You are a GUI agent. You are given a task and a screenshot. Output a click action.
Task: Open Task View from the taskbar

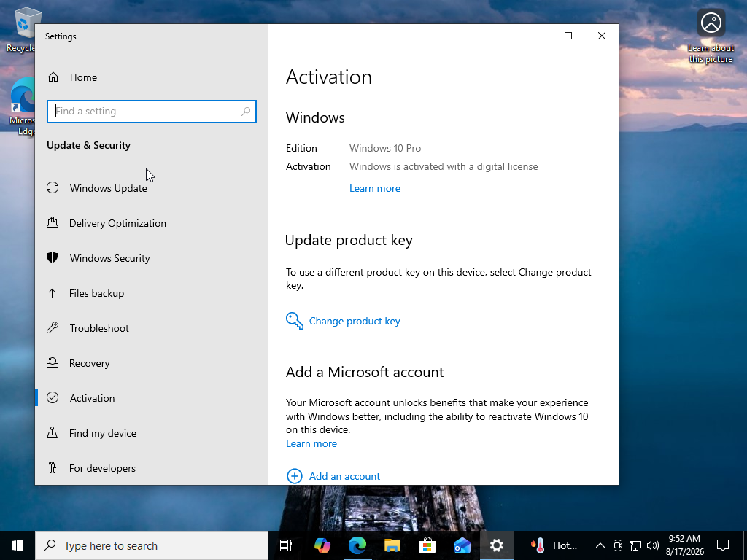pos(286,545)
